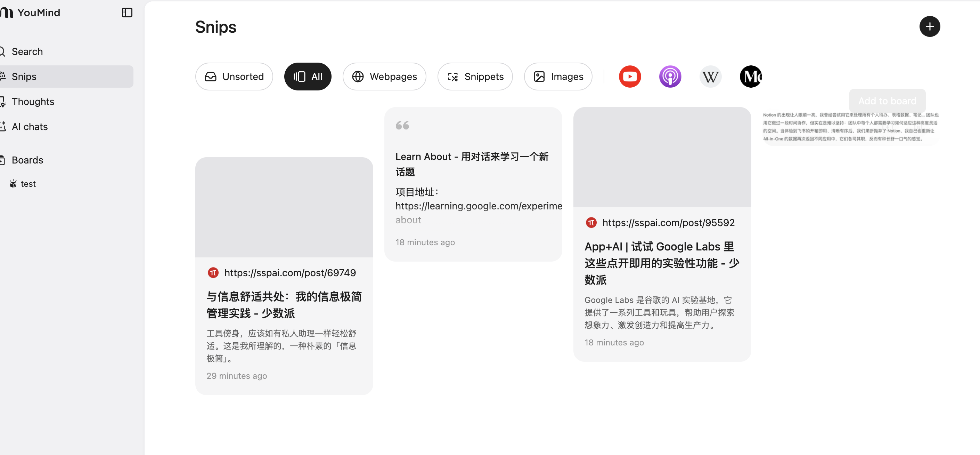This screenshot has height=455, width=980.
Task: Click the test board emoji icon
Action: coord(13,184)
